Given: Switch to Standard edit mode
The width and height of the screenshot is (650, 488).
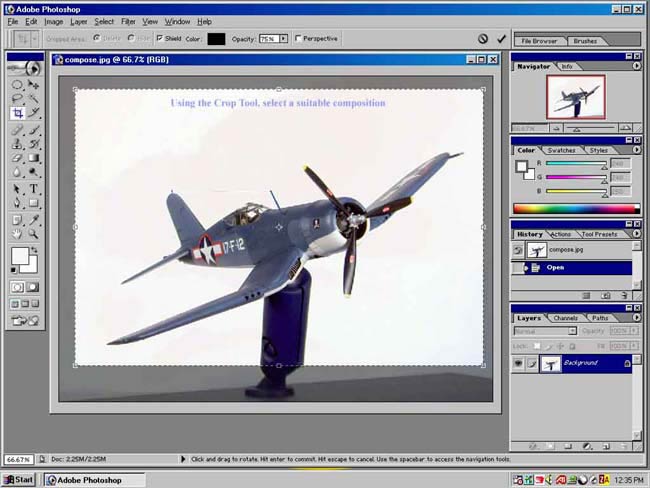Looking at the screenshot, I should (17, 287).
